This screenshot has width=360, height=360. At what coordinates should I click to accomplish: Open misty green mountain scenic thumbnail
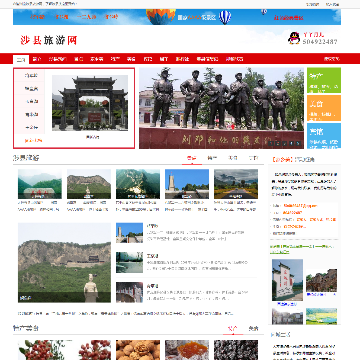[40, 184]
